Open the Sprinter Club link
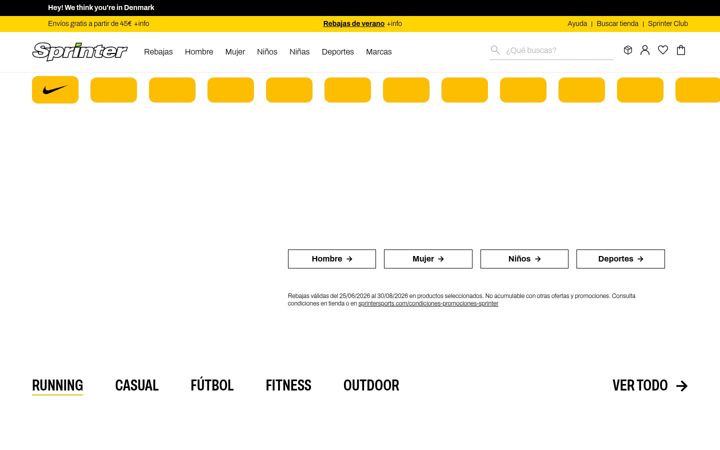Image resolution: width=720 pixels, height=450 pixels. (668, 23)
